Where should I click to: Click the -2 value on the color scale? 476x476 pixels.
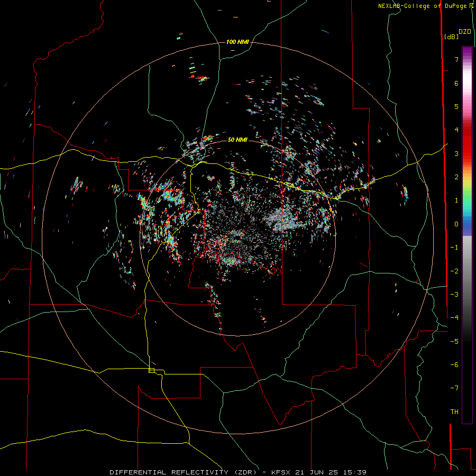pyautogui.click(x=454, y=271)
